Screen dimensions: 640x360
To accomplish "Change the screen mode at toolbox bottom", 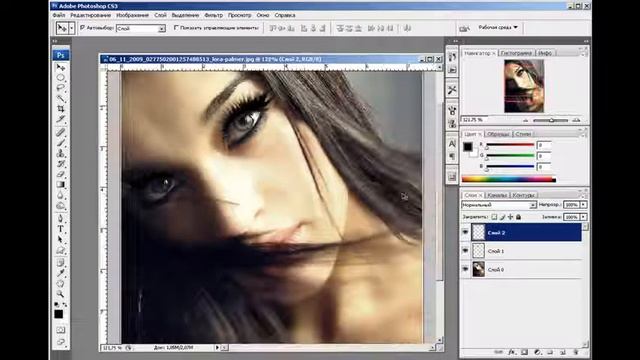I will (x=60, y=342).
